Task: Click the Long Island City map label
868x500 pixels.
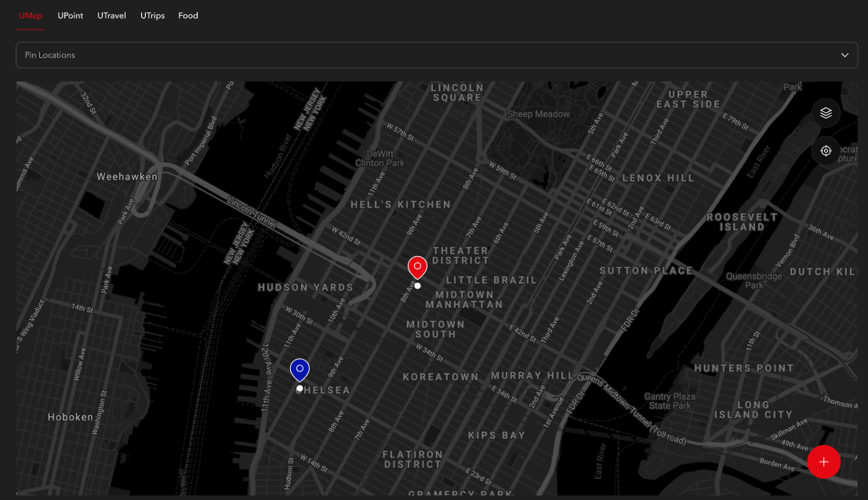Action: click(754, 409)
